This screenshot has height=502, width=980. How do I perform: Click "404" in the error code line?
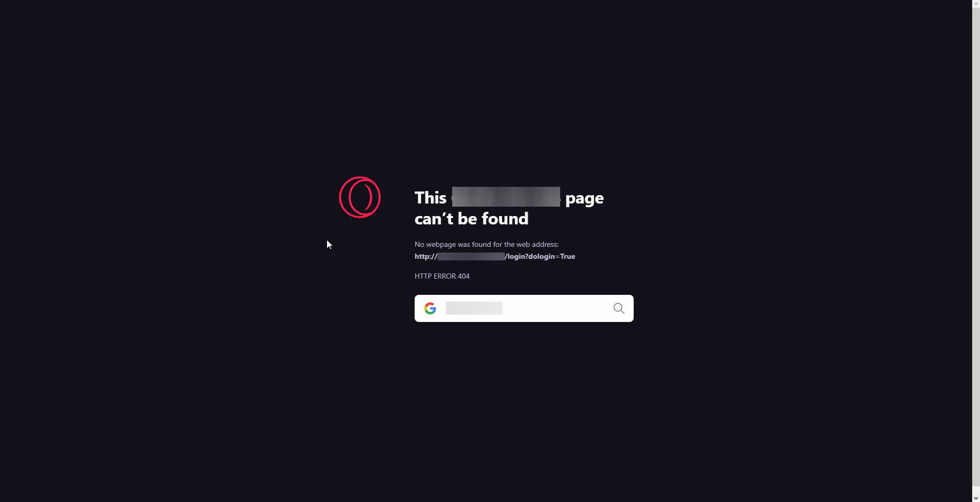point(464,276)
